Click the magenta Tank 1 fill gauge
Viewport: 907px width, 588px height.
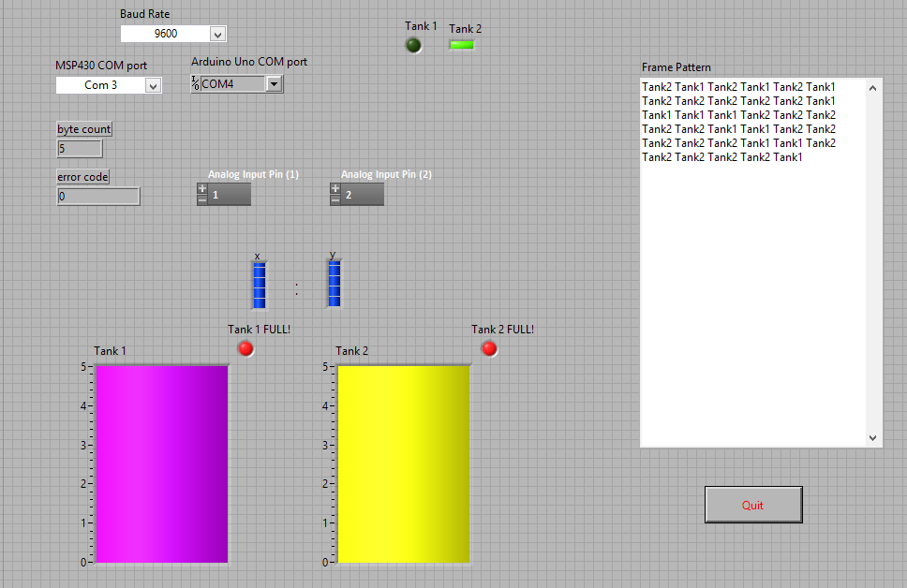click(160, 463)
